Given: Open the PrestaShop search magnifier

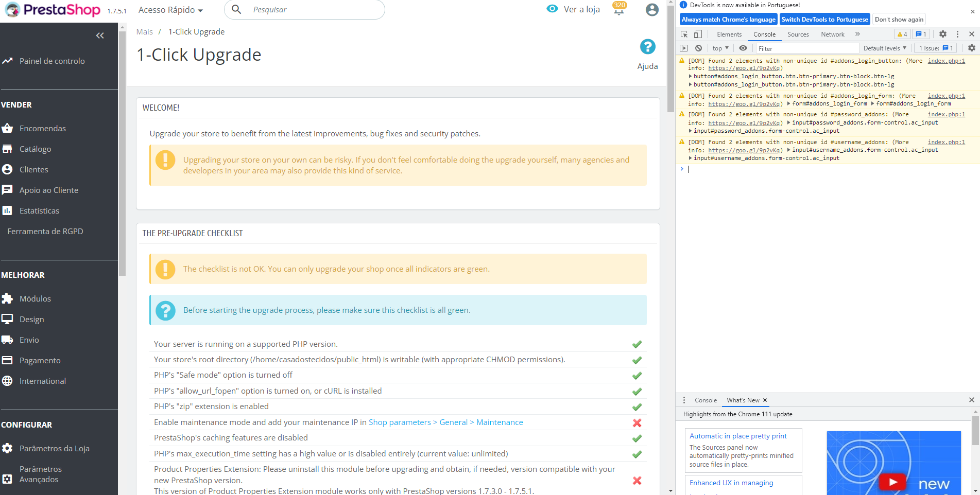Looking at the screenshot, I should [x=236, y=9].
